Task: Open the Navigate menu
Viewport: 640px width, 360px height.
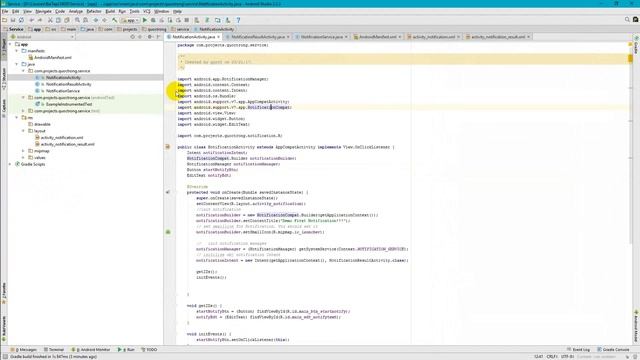Action: coord(43,11)
